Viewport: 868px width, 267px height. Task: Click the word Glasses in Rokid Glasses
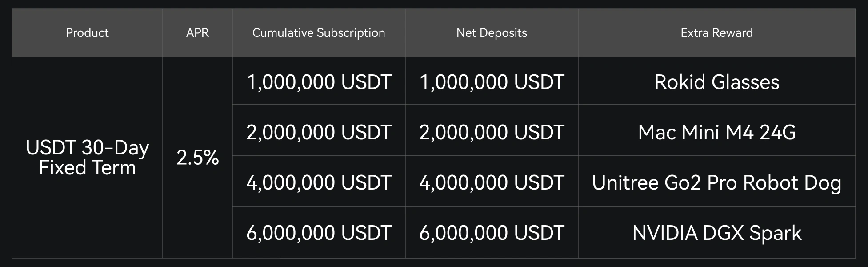click(x=745, y=82)
